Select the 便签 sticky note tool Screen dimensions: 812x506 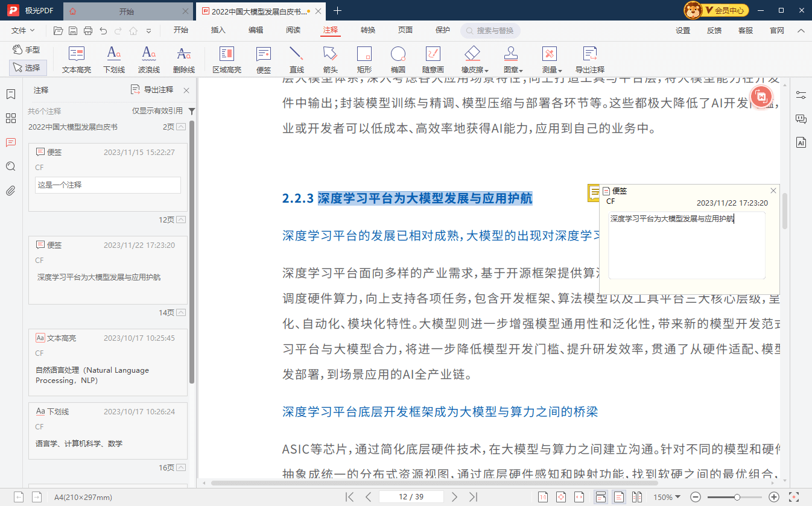pyautogui.click(x=264, y=60)
